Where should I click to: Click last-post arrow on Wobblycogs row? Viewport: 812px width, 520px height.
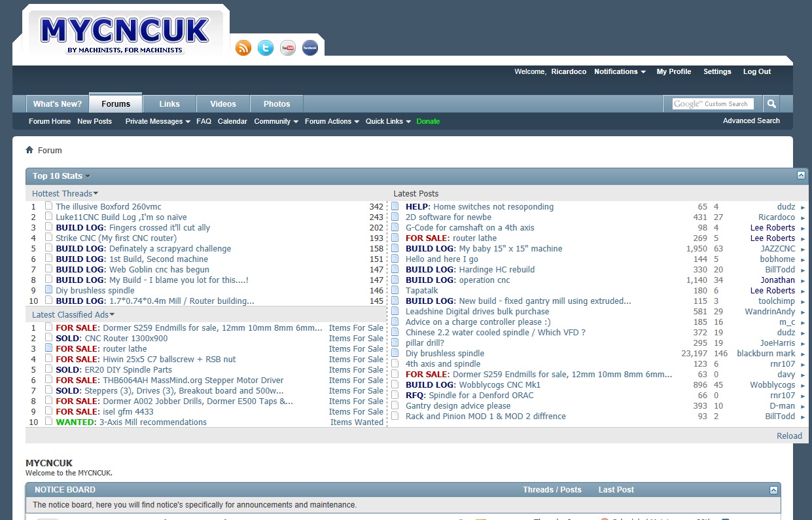click(x=803, y=386)
